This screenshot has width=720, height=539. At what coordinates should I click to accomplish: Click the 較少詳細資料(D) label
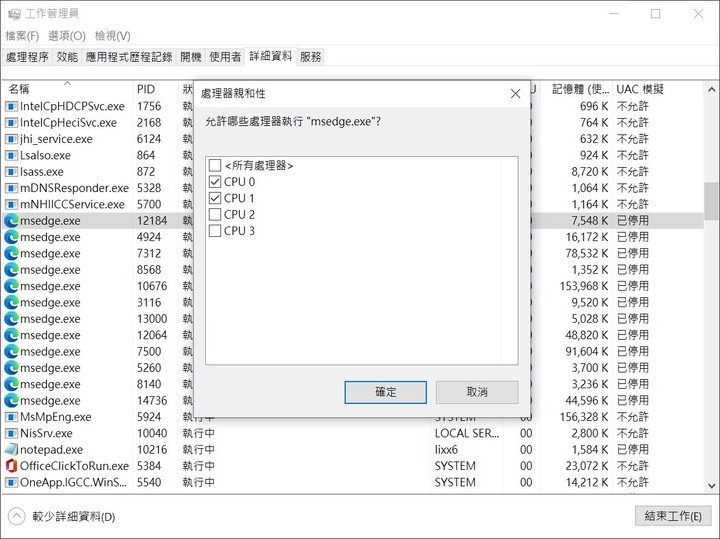(x=73, y=517)
